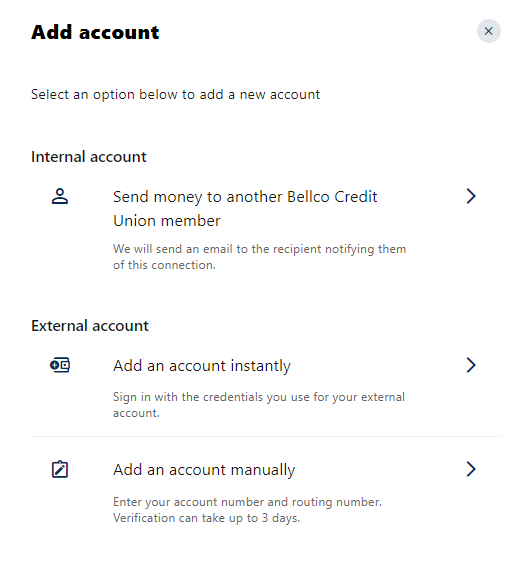Click the Sign in with credentials description
This screenshot has width=518, height=567.
click(x=259, y=405)
